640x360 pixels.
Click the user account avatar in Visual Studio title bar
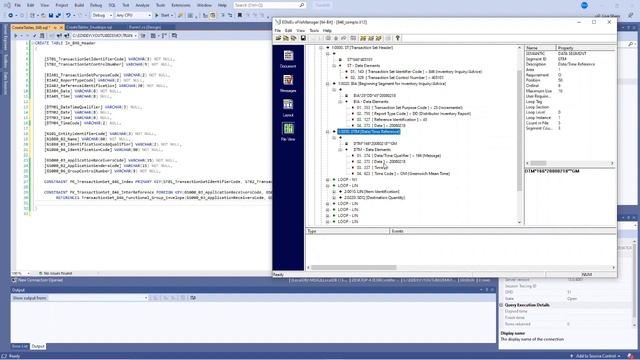584,5
